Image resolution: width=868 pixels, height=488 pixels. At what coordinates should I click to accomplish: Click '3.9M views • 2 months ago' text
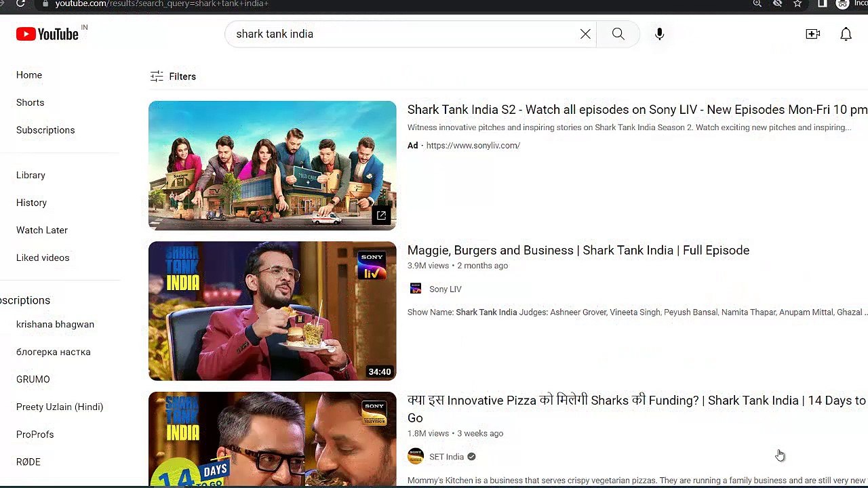[x=458, y=266]
